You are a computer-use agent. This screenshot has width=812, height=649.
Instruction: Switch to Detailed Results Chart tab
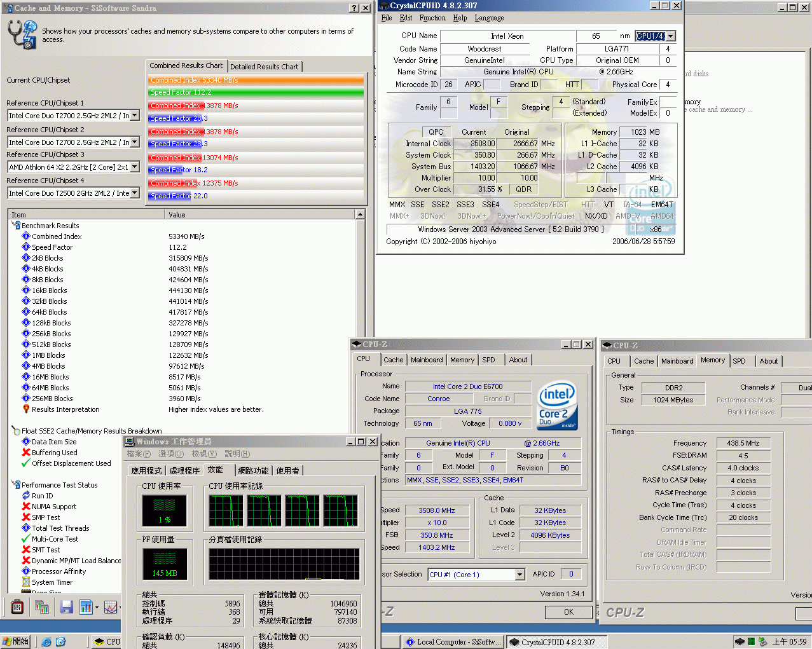click(x=264, y=67)
